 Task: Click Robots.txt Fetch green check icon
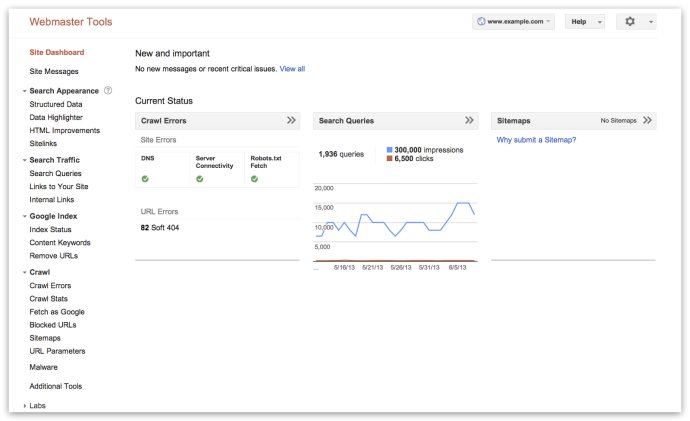255,179
